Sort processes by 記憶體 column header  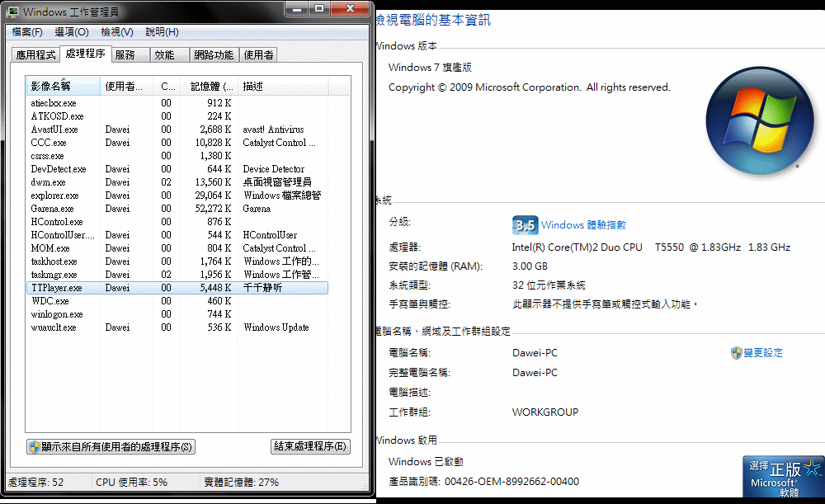click(206, 87)
